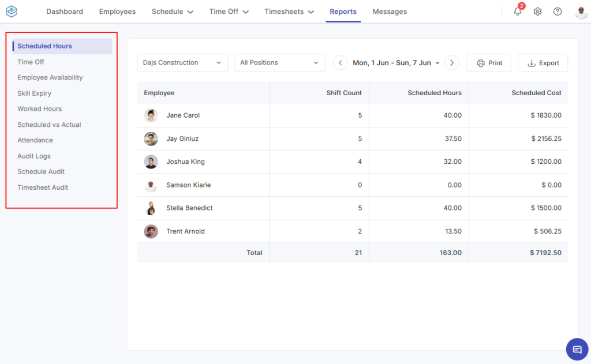This screenshot has width=591, height=364.
Task: Click the Export button
Action: pyautogui.click(x=543, y=63)
